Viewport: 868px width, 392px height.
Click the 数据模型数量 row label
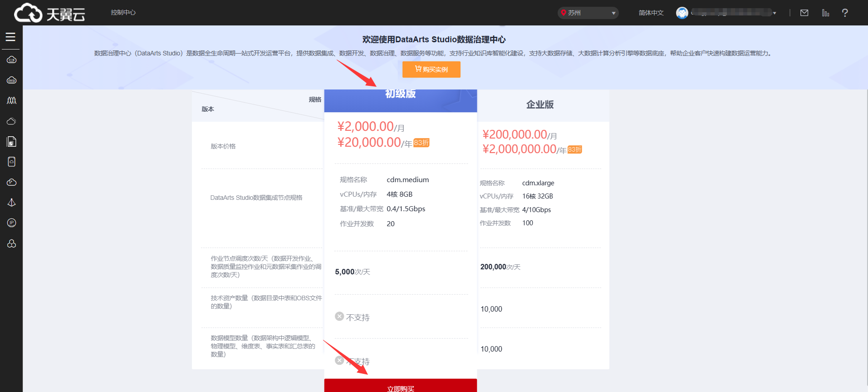click(x=263, y=346)
